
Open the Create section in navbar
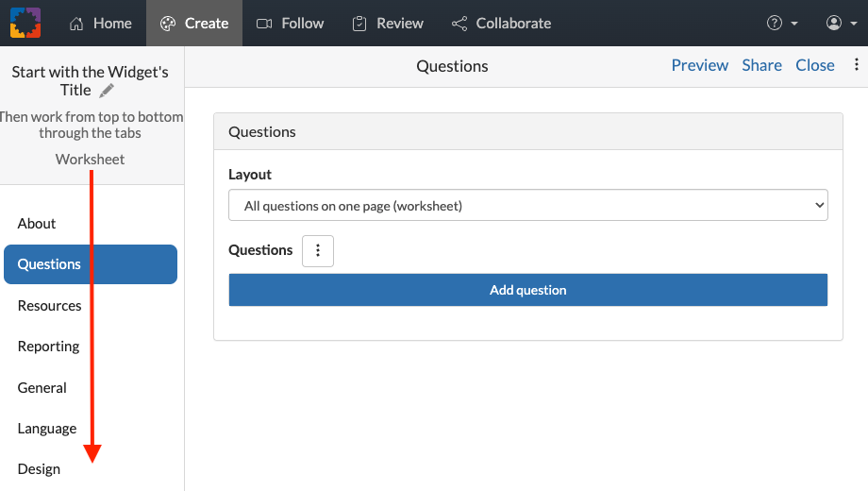194,24
